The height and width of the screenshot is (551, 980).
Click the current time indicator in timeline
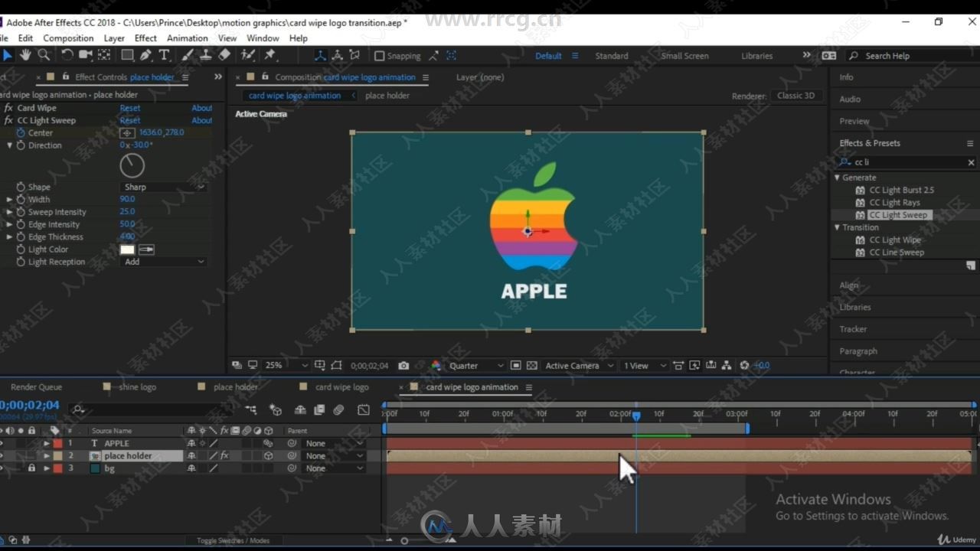click(636, 416)
